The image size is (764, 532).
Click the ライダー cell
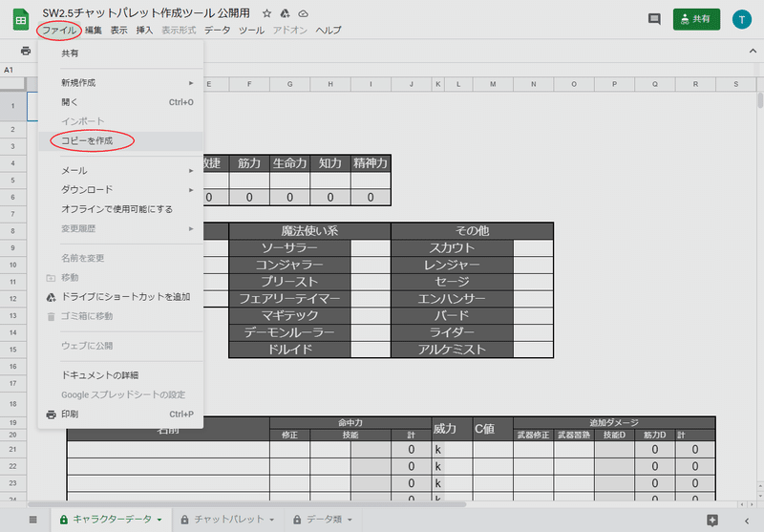(x=452, y=332)
